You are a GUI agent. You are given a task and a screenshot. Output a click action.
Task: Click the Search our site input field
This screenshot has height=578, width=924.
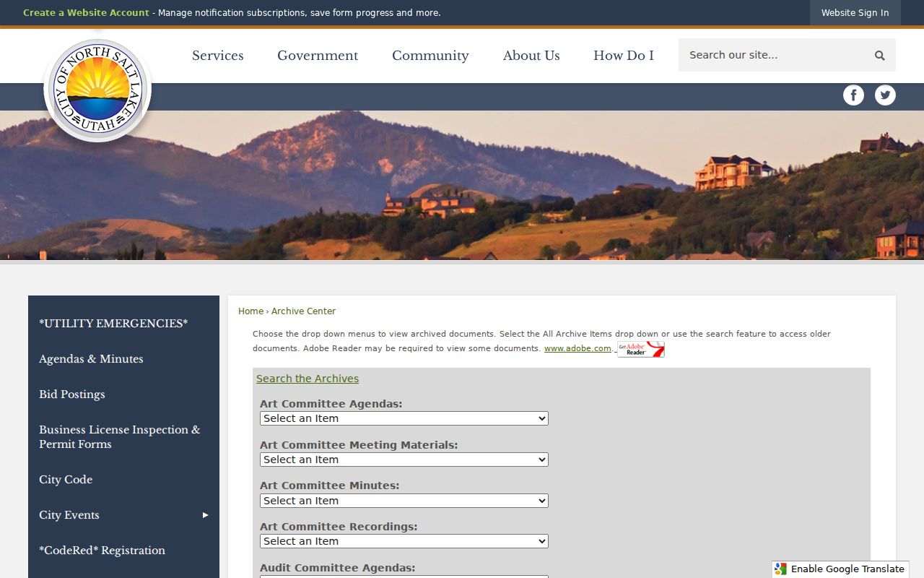[772, 56]
